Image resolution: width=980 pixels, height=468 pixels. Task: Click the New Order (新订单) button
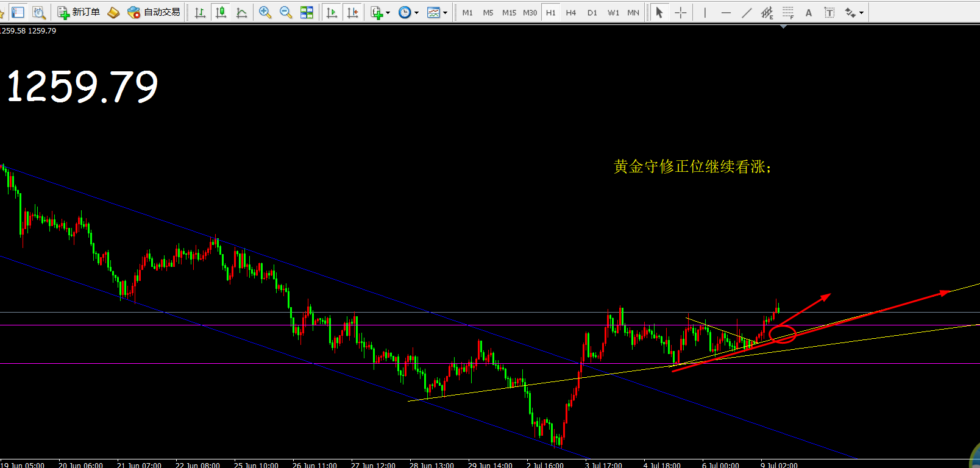[x=79, y=12]
